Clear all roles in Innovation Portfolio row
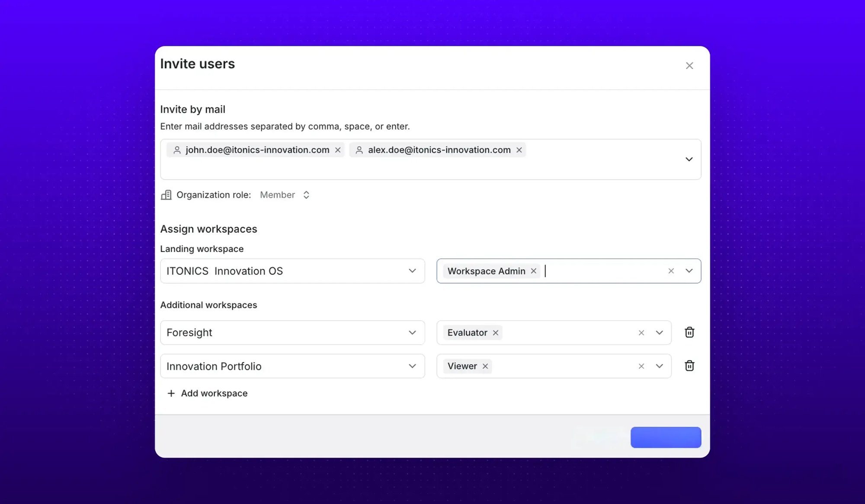This screenshot has height=504, width=865. tap(641, 366)
